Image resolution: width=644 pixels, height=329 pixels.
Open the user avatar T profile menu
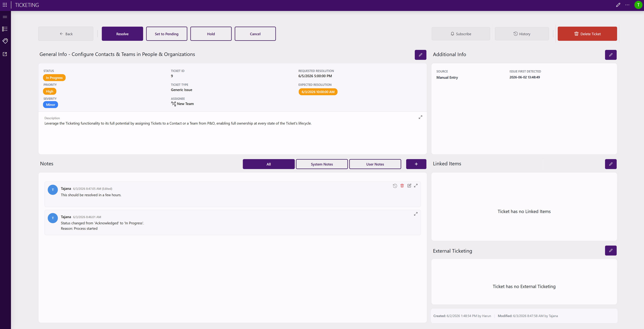(x=638, y=5)
